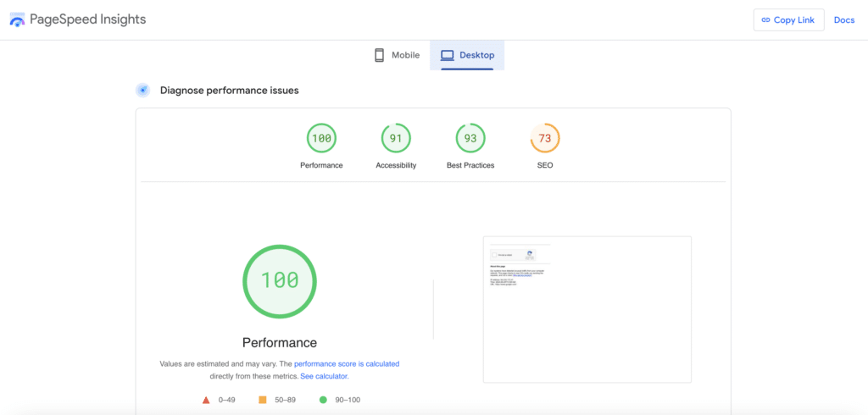The height and width of the screenshot is (415, 868).
Task: Click the page screenshot thumbnail
Action: pyautogui.click(x=587, y=309)
